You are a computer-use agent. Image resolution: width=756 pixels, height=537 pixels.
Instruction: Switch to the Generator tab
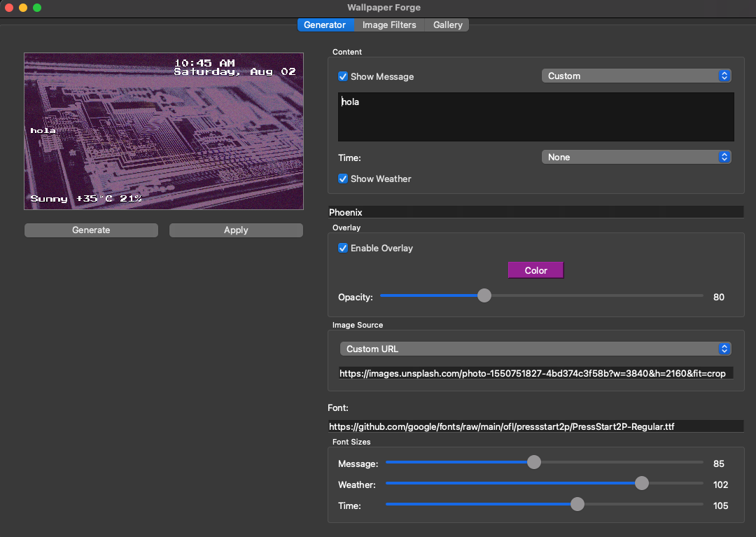click(x=325, y=25)
